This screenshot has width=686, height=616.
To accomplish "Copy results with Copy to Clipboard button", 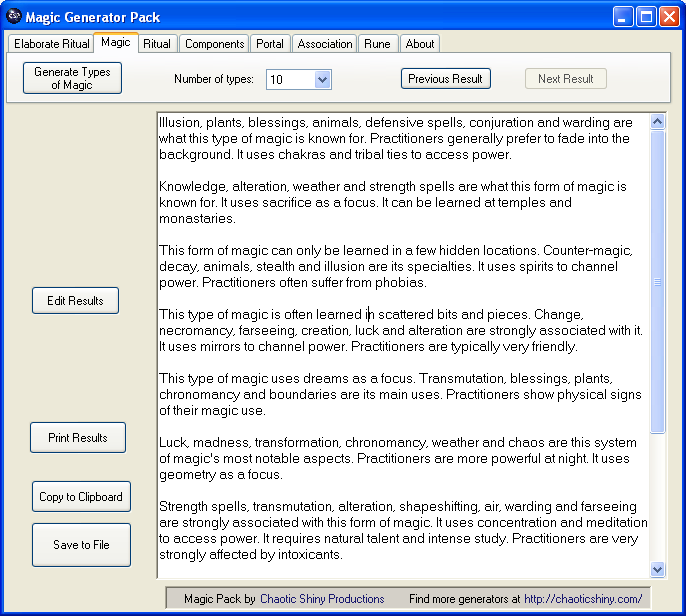I will [81, 497].
